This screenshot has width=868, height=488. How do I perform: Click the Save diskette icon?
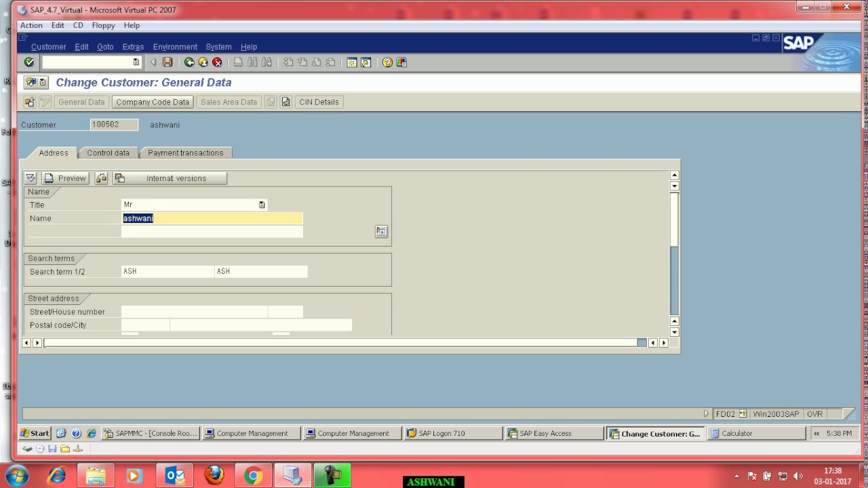click(x=167, y=62)
